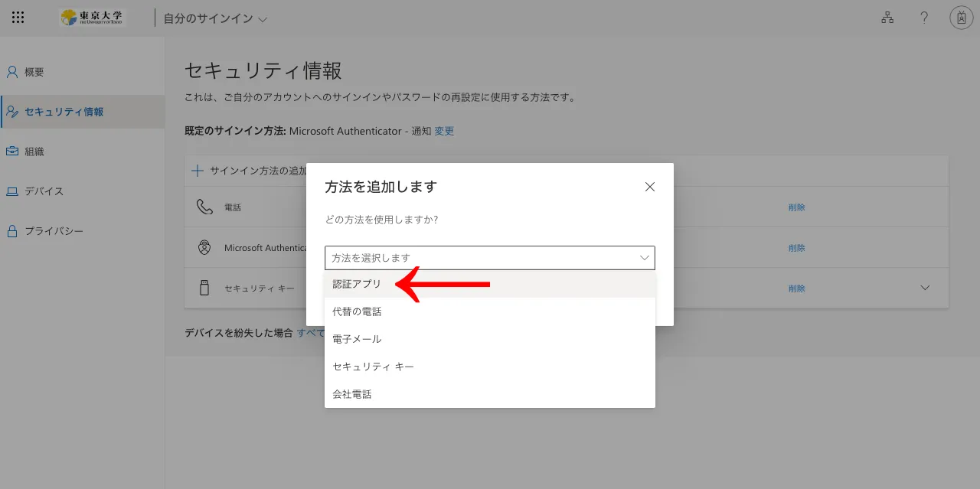Expand the security key row chevron
980x489 pixels.
[925, 289]
